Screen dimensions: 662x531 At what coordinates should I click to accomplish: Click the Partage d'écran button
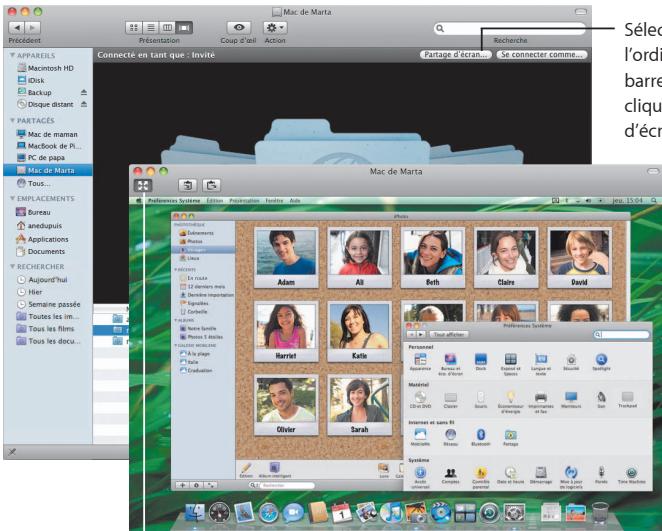(x=456, y=54)
